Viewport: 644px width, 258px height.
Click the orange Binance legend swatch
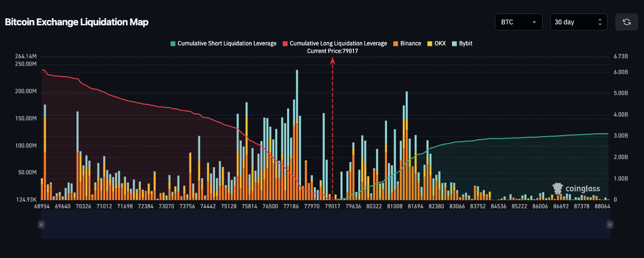click(396, 43)
